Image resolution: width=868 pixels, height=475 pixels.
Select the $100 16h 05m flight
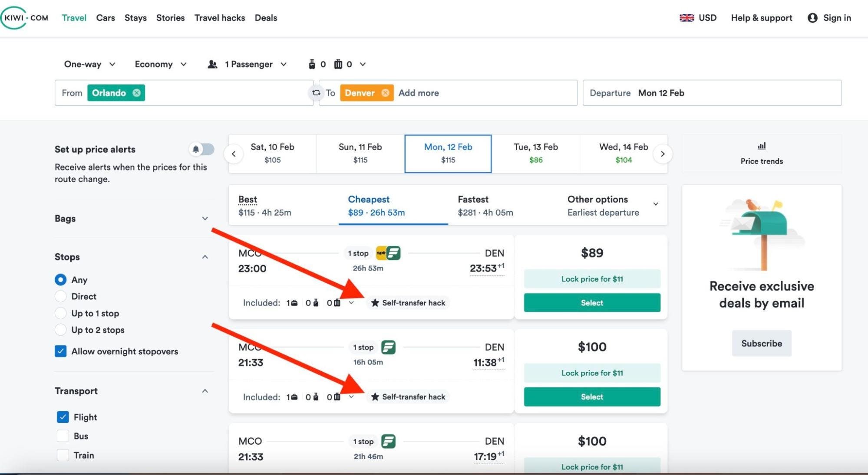pos(592,397)
